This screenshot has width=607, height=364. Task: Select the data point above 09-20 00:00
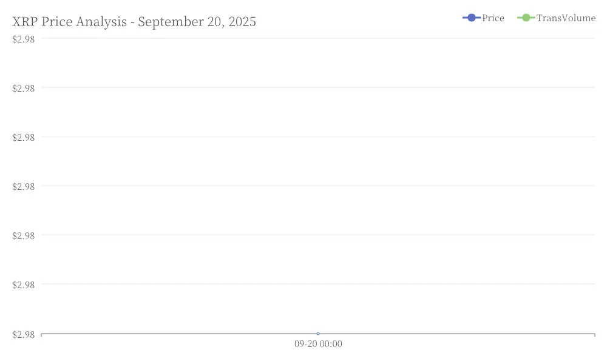(x=318, y=334)
